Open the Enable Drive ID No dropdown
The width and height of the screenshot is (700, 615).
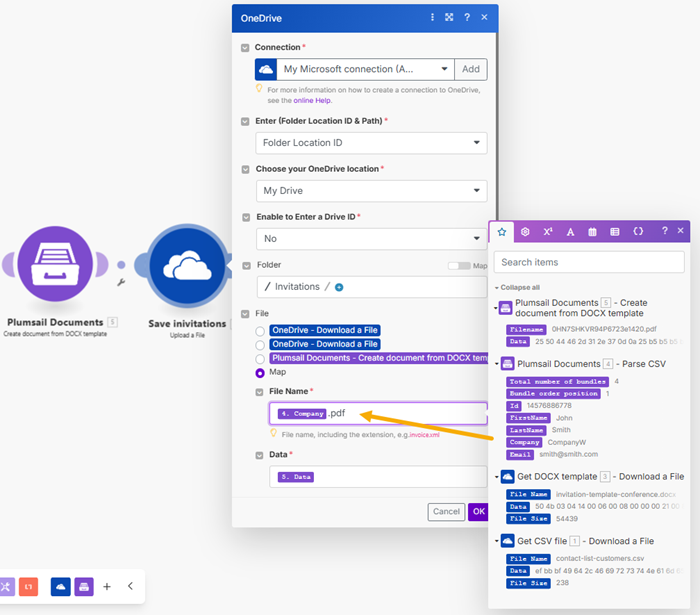(x=371, y=239)
